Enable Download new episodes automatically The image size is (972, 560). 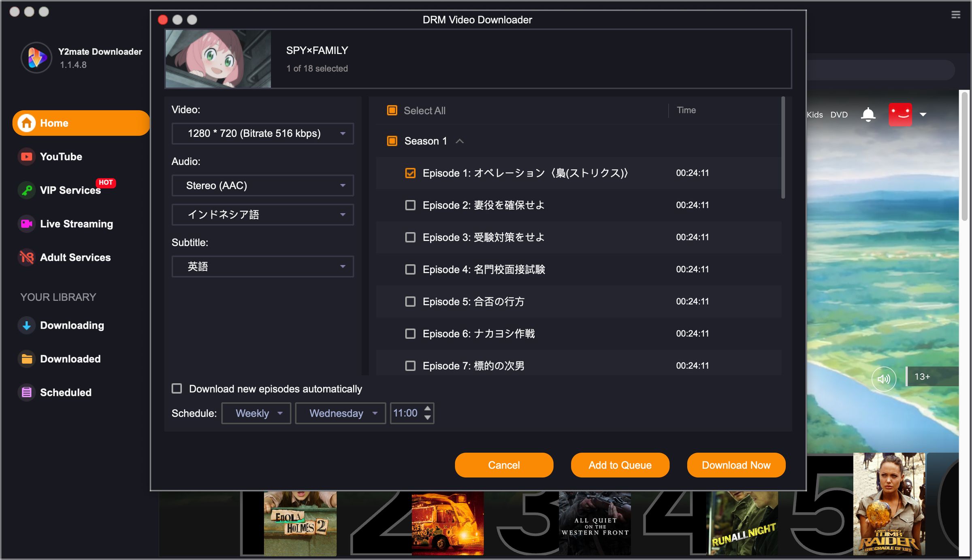pos(177,389)
